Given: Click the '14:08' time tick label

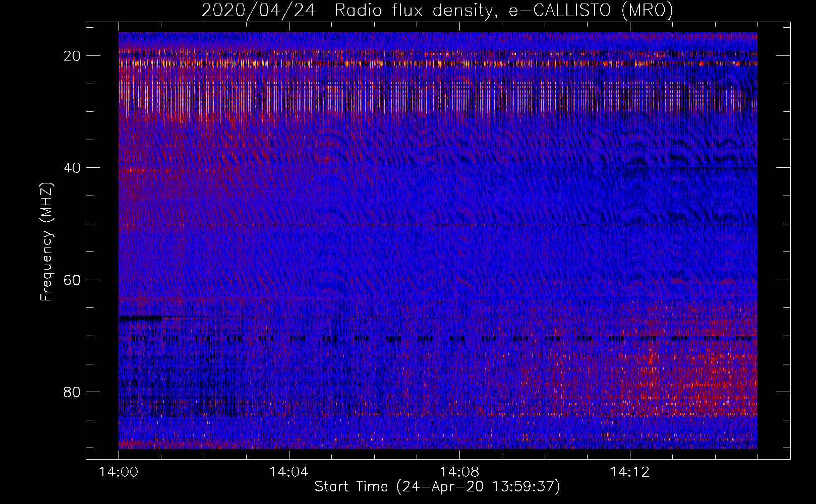Looking at the screenshot, I should pyautogui.click(x=459, y=472).
